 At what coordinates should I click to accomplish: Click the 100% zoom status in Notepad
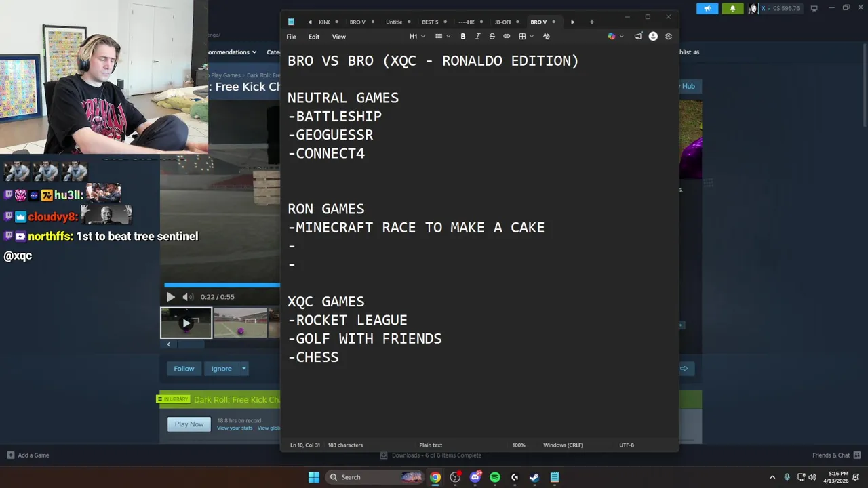[x=519, y=445]
